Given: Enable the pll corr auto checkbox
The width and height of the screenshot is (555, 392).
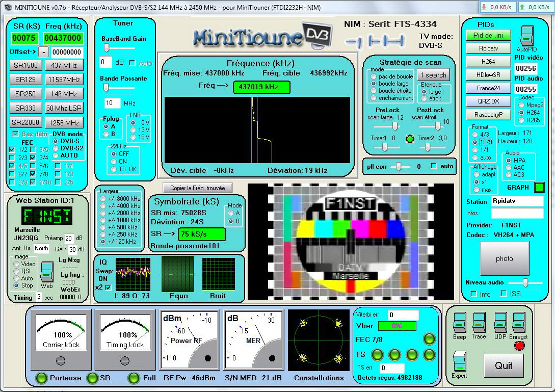Looking at the screenshot, I should coord(434,166).
